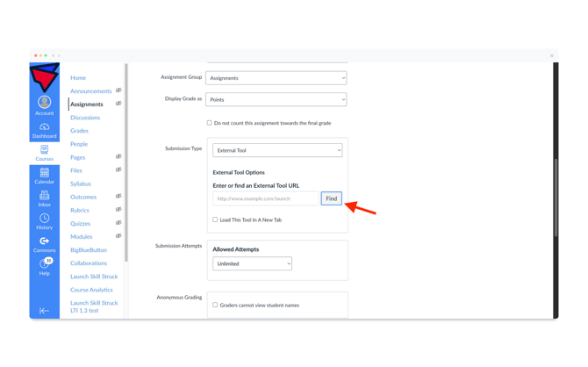Click into External Tool URL input field

point(266,198)
